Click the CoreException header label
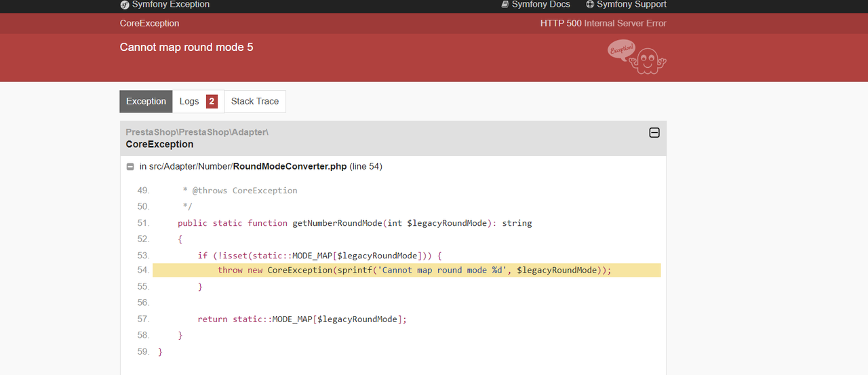Image resolution: width=868 pixels, height=375 pixels. pyautogui.click(x=150, y=23)
